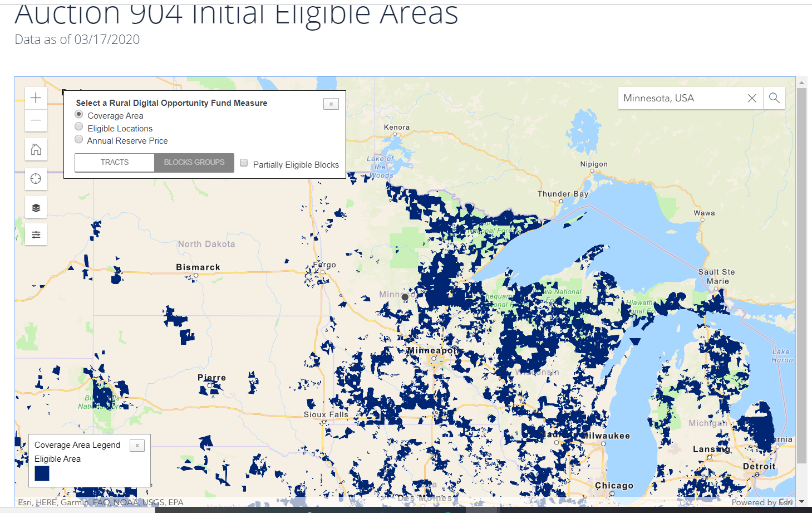Image resolution: width=812 pixels, height=513 pixels.
Task: Click the home icon to reset map extent
Action: click(x=36, y=149)
